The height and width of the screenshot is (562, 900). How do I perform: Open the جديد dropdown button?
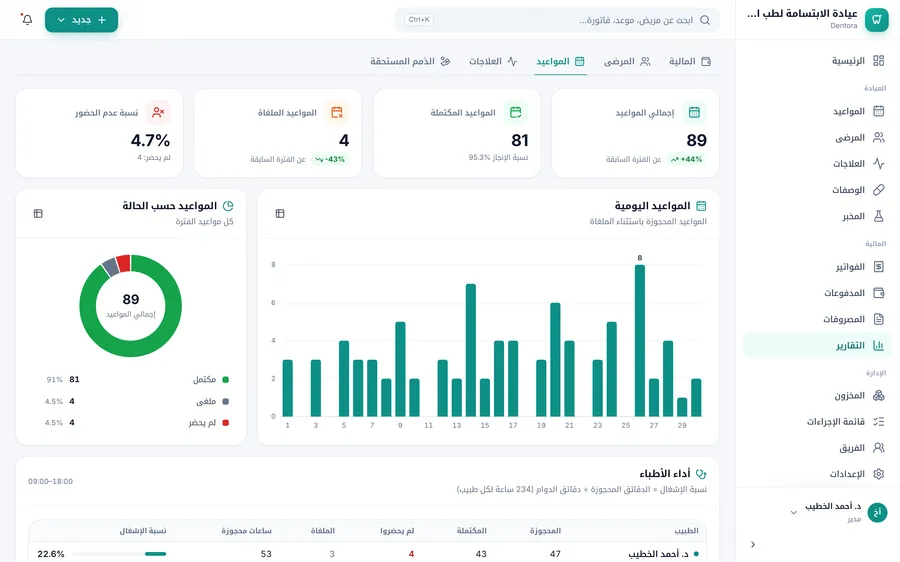point(82,20)
